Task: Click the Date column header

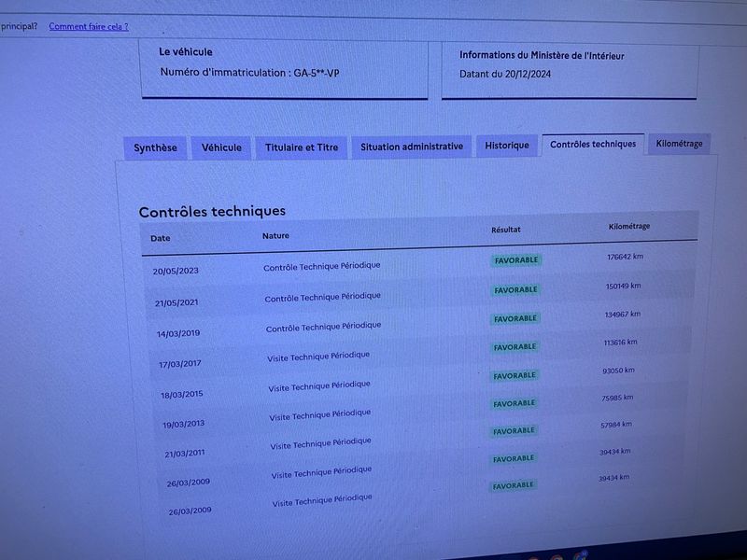Action: tap(160, 238)
